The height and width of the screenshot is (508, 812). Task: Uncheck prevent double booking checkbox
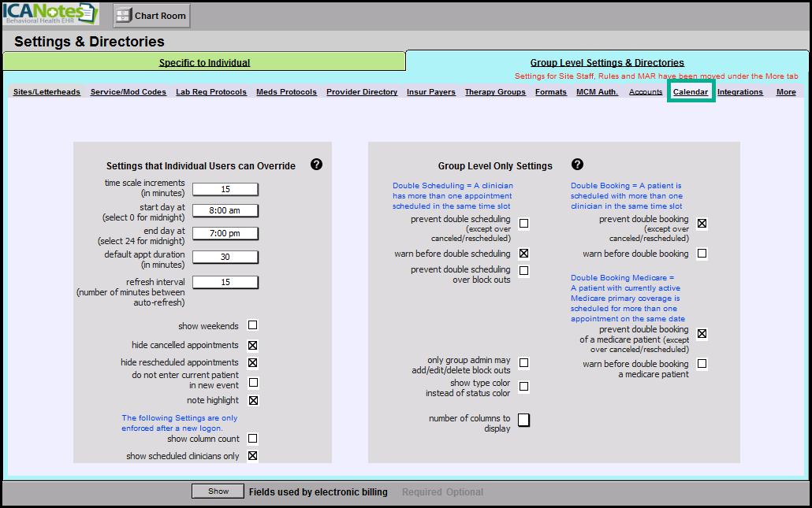[702, 224]
